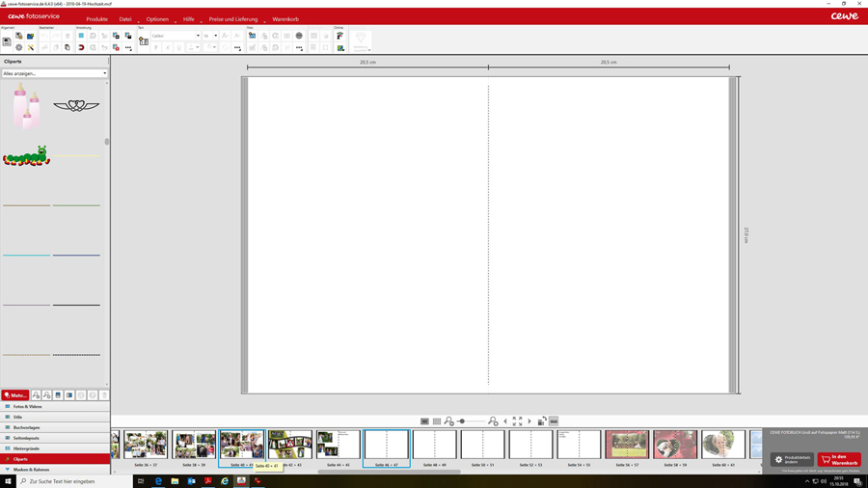Expand the Buchvorlagen panel
This screenshot has width=868, height=488.
(x=55, y=427)
